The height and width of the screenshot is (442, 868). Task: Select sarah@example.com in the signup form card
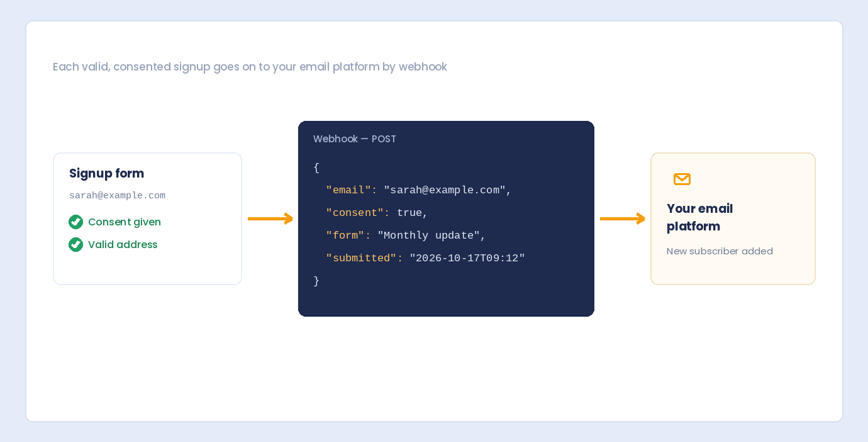tap(117, 196)
